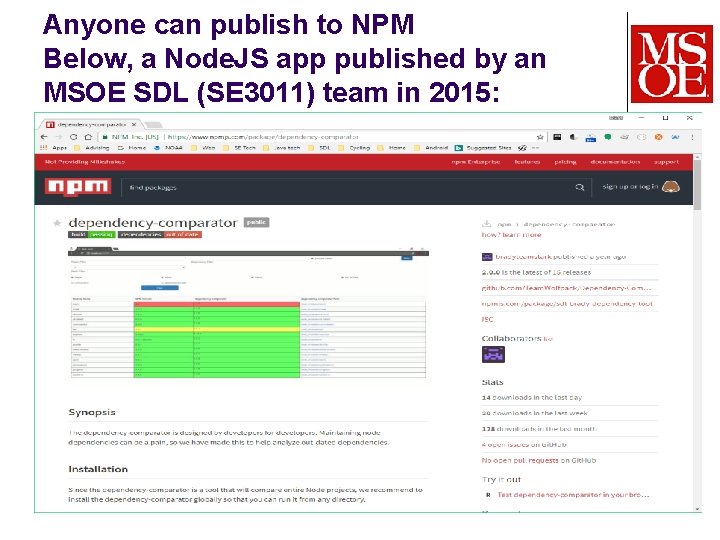Click the npm logo
Viewport: 720px width, 540px height.
click(x=78, y=187)
